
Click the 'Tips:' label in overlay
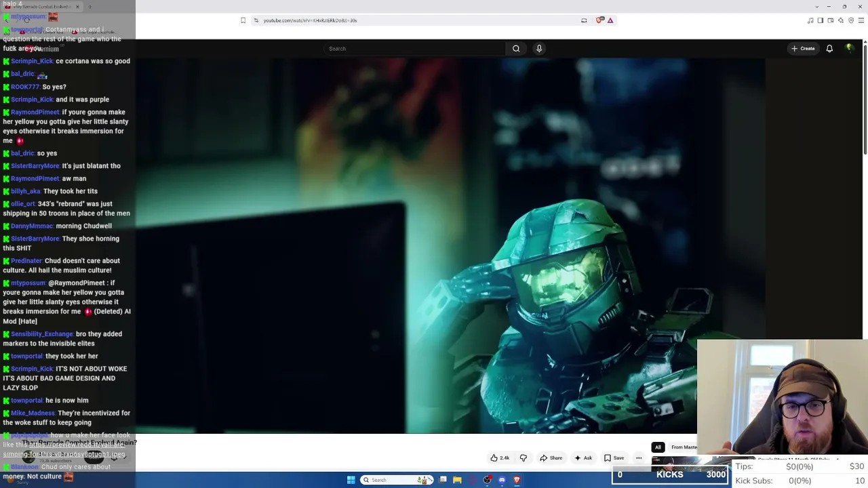744,466
